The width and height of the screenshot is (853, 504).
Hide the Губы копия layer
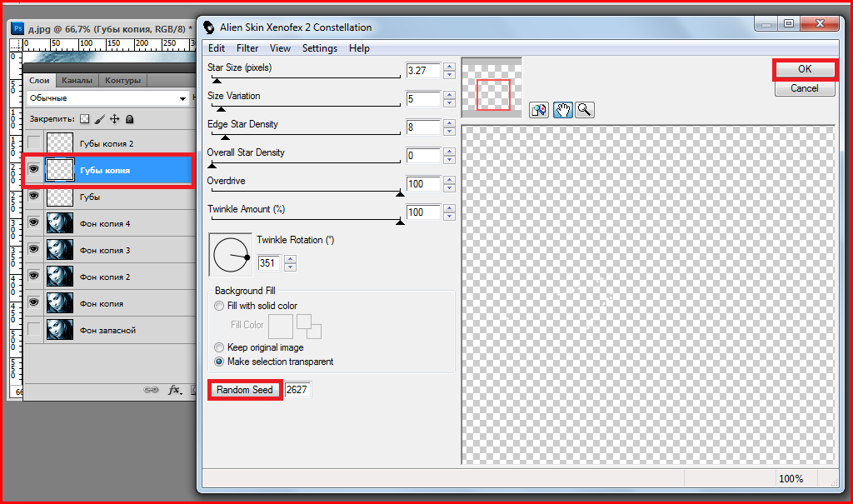click(x=33, y=170)
